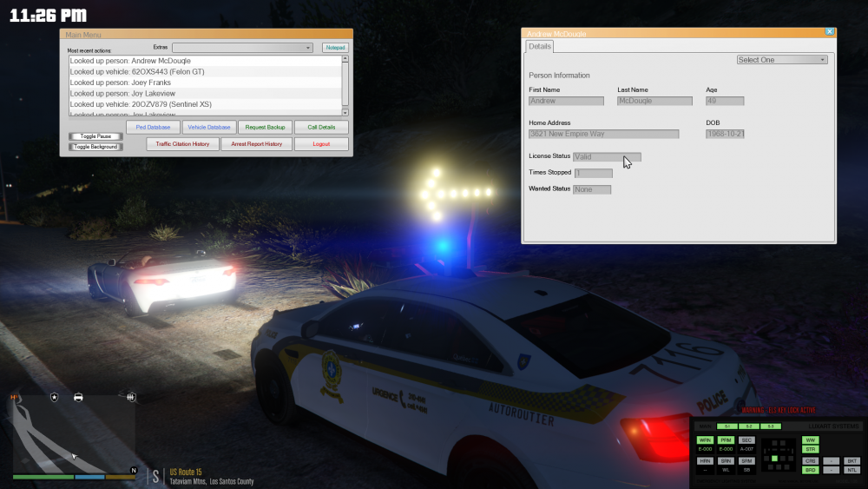
Task: Toggle WW wig-wag indicator
Action: click(x=811, y=439)
